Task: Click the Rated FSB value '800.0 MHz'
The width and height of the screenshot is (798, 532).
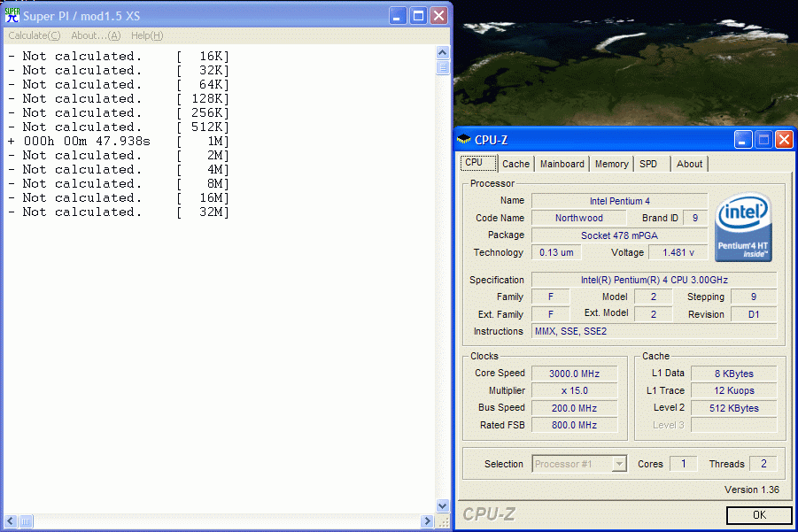Action: click(574, 425)
